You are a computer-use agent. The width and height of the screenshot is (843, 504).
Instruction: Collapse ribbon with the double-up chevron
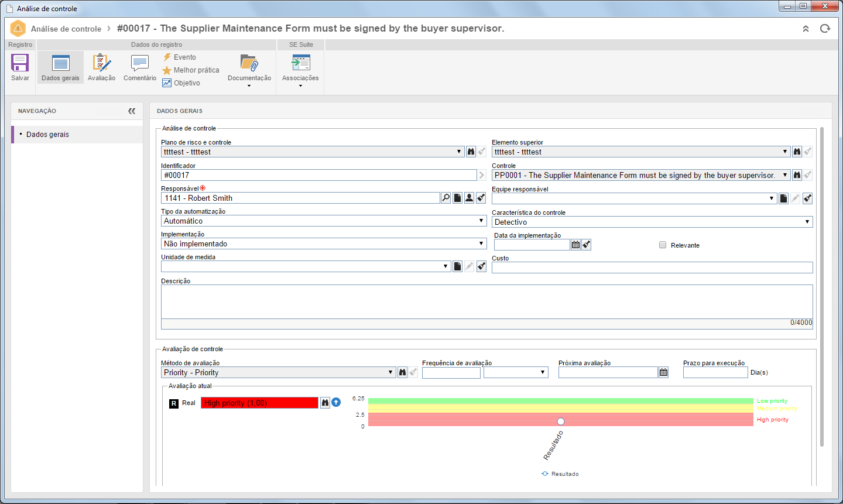point(806,29)
